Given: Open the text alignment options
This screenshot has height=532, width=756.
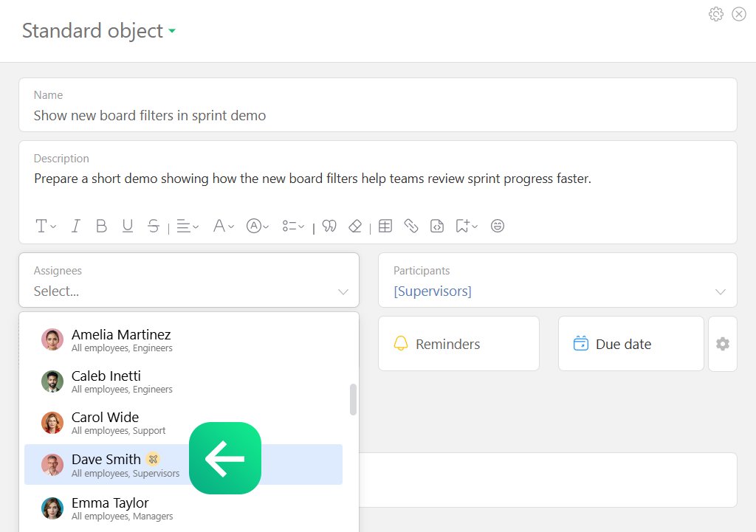Looking at the screenshot, I should (188, 226).
